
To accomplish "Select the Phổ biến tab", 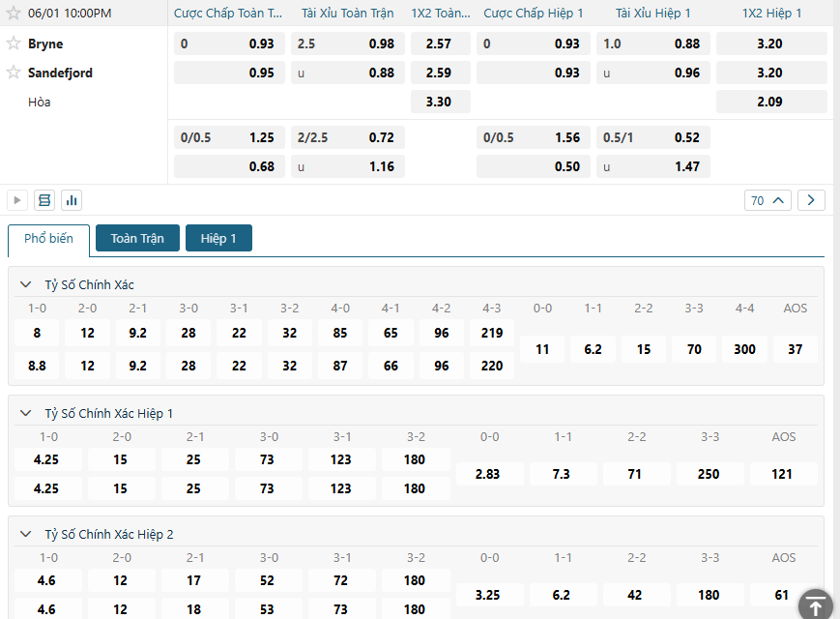I will point(48,239).
